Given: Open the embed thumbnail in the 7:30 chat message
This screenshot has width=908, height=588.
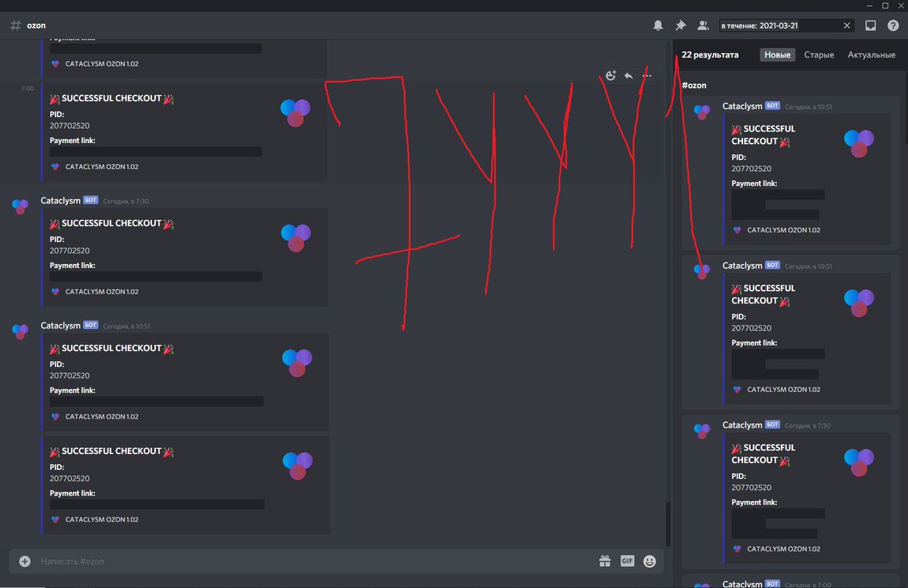Looking at the screenshot, I should pyautogui.click(x=296, y=238).
